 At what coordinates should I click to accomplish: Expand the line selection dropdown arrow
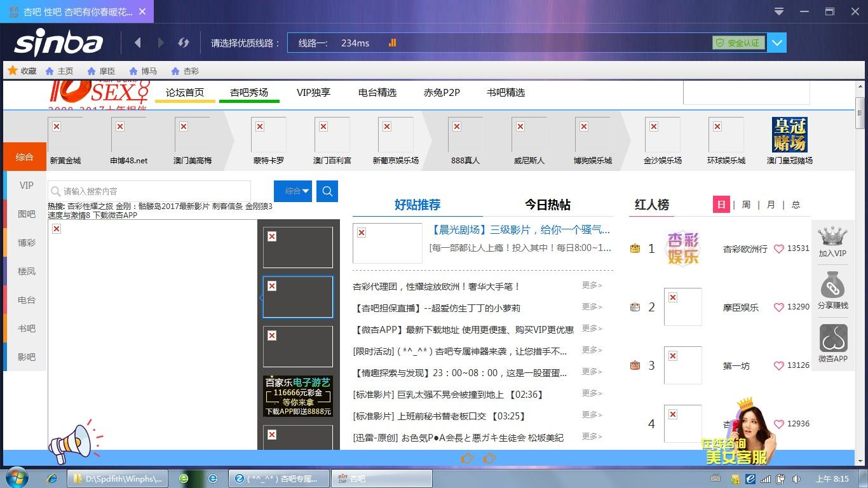click(x=777, y=43)
